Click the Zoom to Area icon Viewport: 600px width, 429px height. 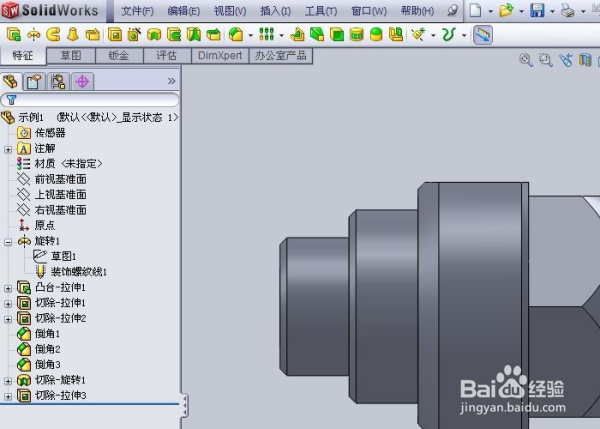coord(546,60)
